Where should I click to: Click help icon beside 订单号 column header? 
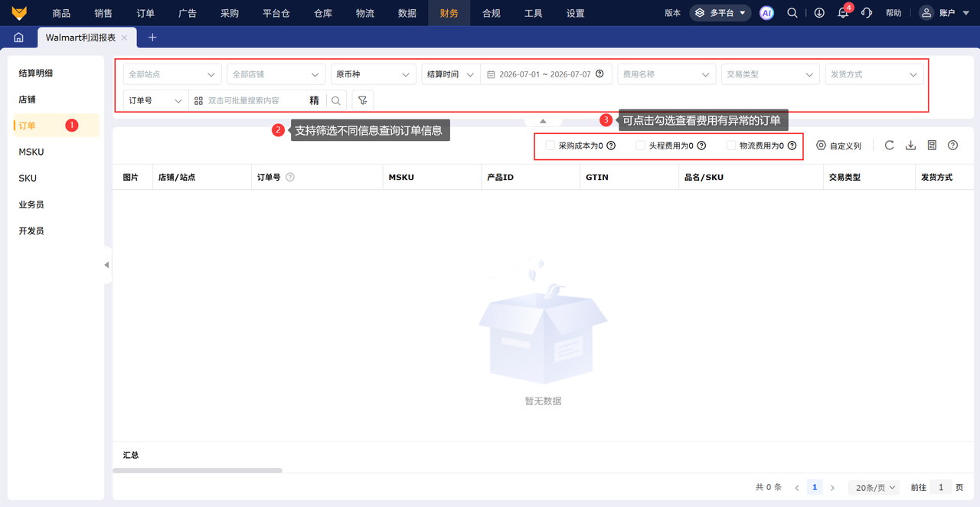coord(290,177)
